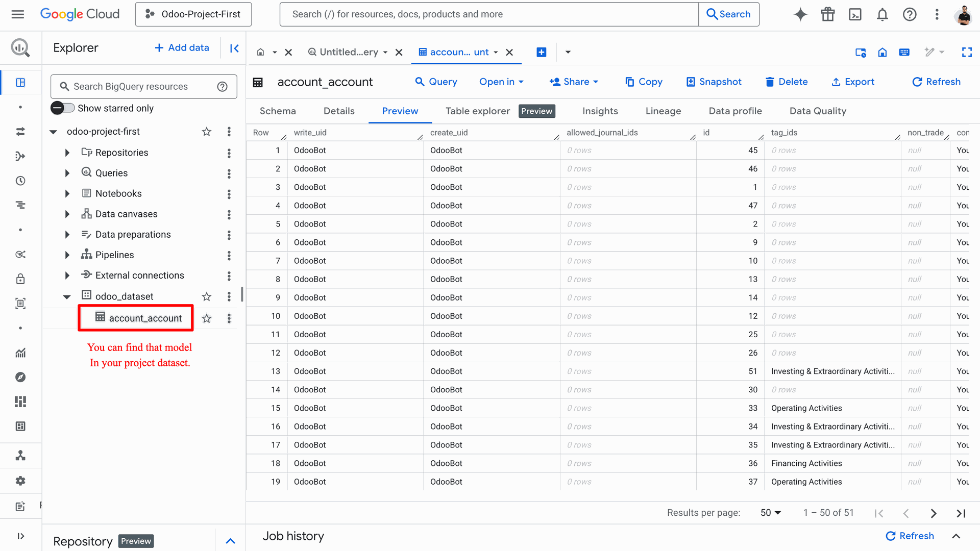Screen dimensions: 980x551
Task: Open the Lineage tab
Action: (663, 111)
